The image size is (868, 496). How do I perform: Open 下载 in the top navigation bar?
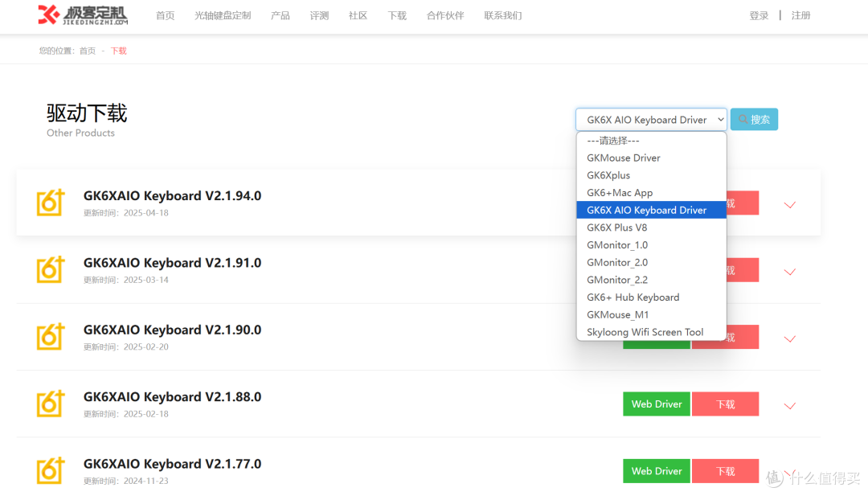pos(397,15)
